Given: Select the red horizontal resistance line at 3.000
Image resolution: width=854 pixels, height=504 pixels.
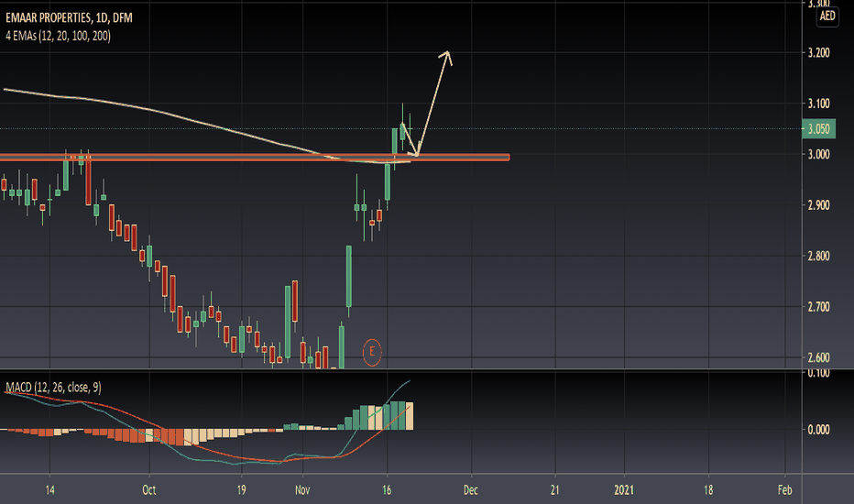Looking at the screenshot, I should pyautogui.click(x=255, y=158).
